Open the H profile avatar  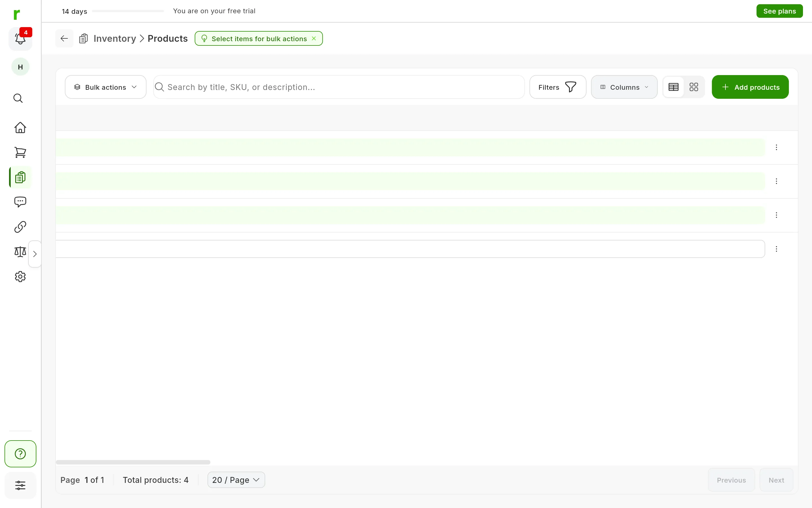pyautogui.click(x=20, y=67)
